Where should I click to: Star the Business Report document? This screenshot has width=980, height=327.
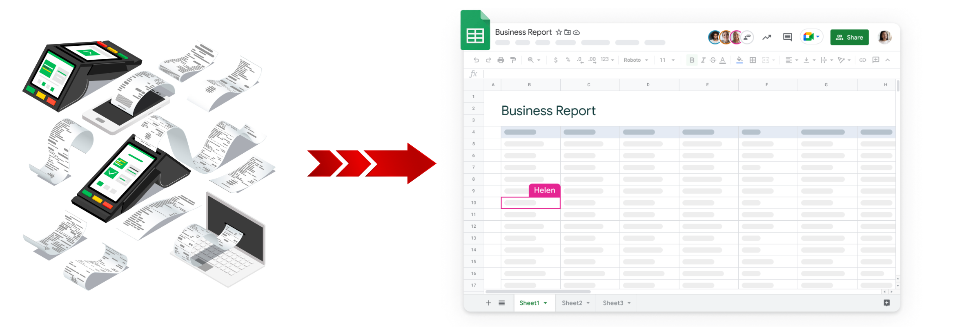pyautogui.click(x=559, y=32)
